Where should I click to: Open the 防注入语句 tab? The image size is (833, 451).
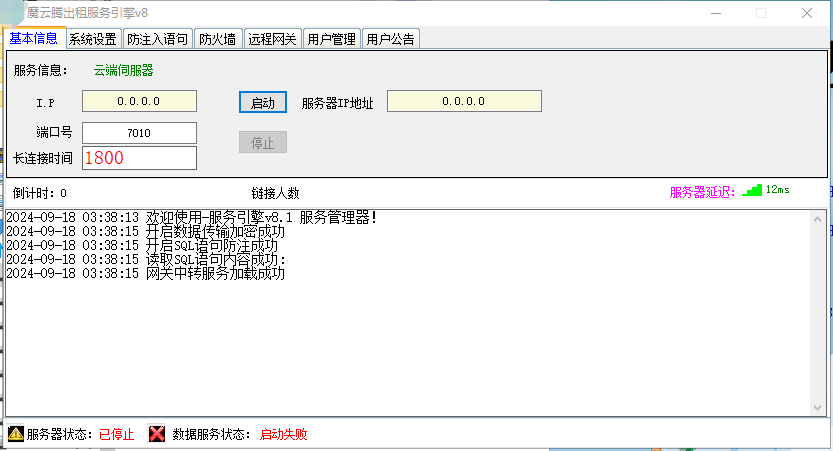(x=157, y=39)
